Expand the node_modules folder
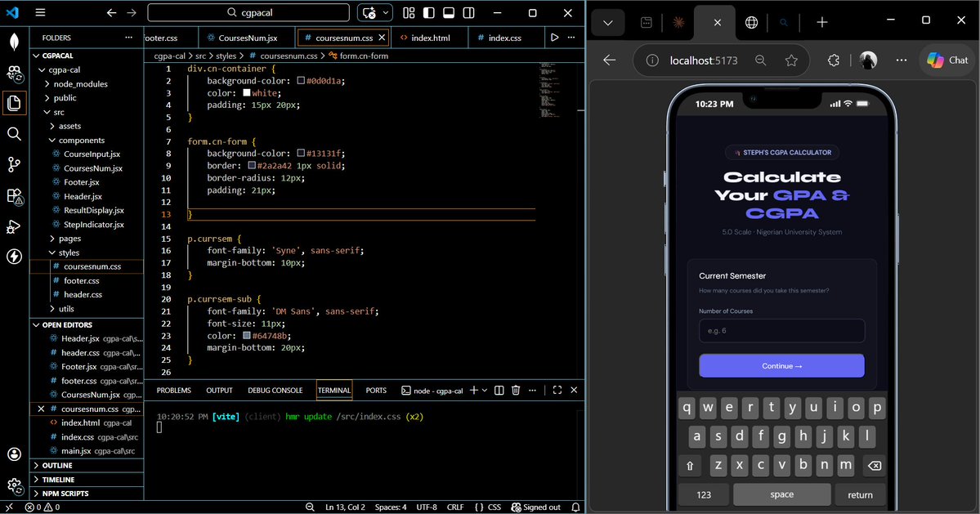Viewport: 980px width, 514px height. (x=87, y=83)
